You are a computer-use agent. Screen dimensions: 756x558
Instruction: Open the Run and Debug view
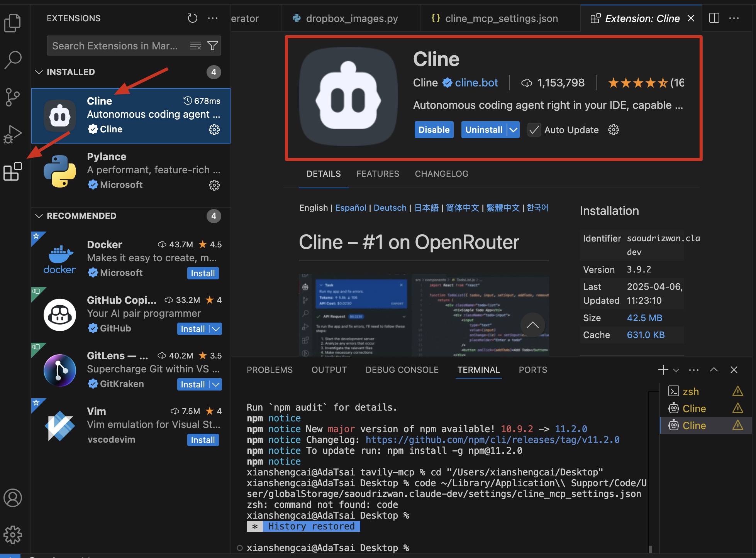click(12, 134)
